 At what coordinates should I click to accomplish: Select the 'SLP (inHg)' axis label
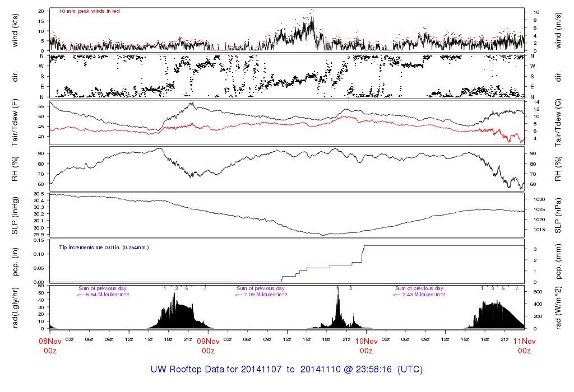pos(15,216)
